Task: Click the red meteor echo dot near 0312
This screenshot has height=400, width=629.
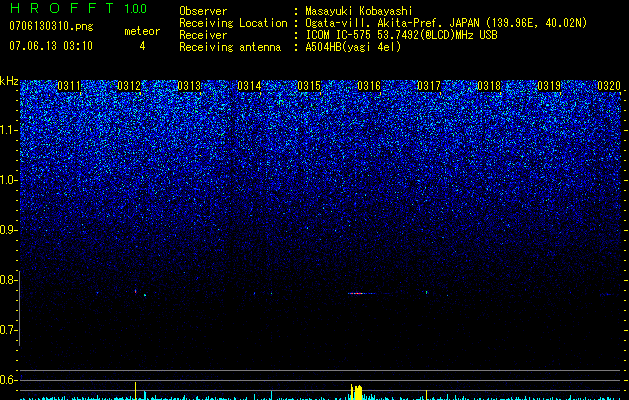Action: [x=136, y=291]
